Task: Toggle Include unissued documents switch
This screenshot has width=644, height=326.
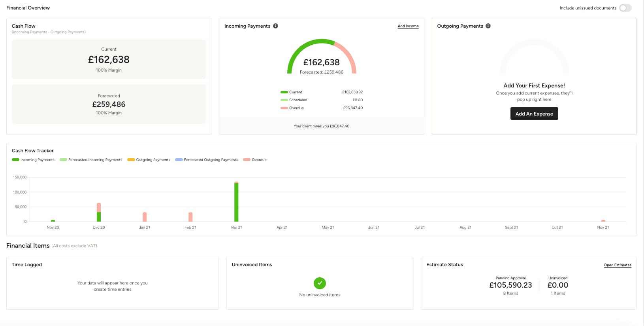Action: point(625,8)
